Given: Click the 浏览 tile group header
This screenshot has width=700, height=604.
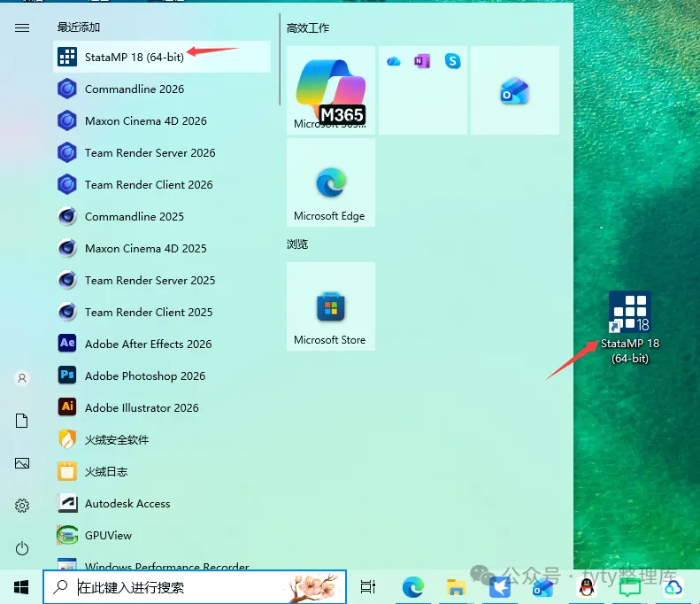Looking at the screenshot, I should click(x=297, y=244).
